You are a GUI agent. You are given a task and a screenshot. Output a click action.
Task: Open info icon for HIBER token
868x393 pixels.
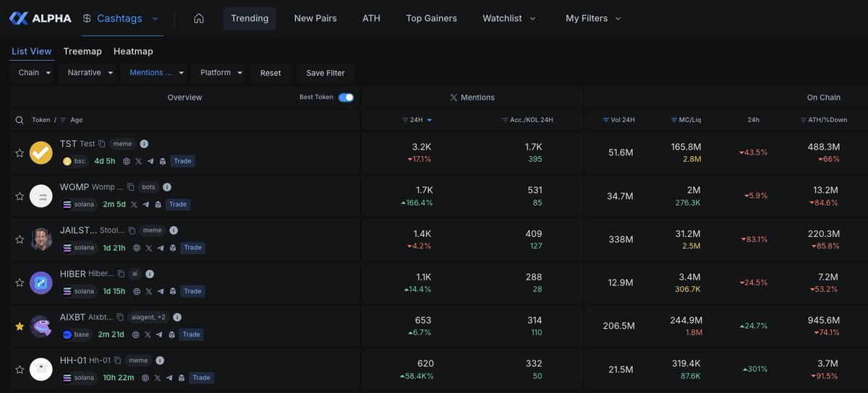coord(150,275)
